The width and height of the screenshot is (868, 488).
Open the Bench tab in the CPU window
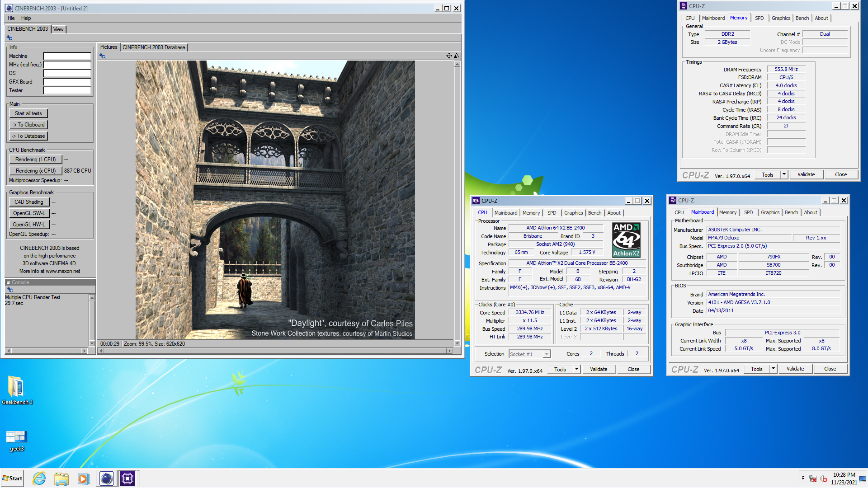pyautogui.click(x=595, y=213)
